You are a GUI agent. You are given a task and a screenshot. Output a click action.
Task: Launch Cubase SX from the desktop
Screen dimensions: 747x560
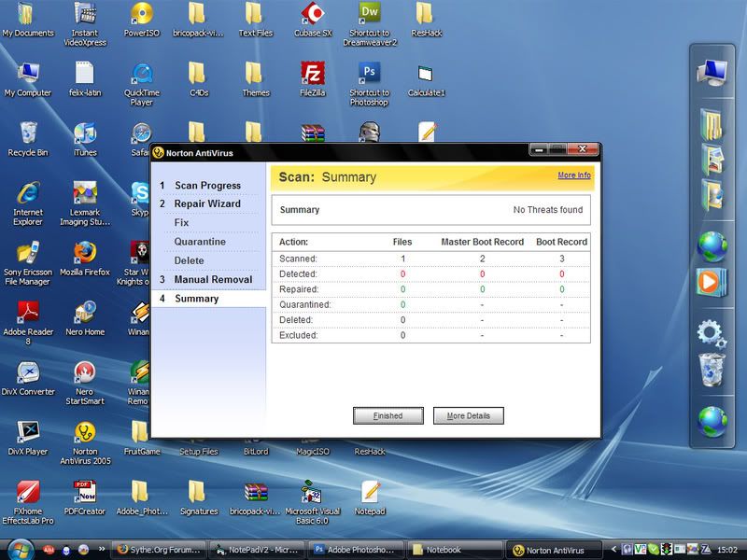pyautogui.click(x=313, y=19)
